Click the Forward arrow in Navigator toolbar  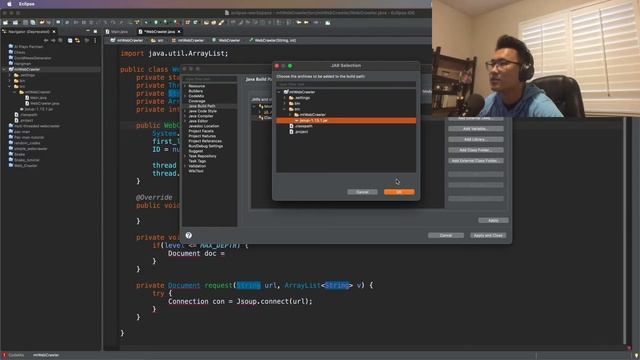[x=53, y=40]
